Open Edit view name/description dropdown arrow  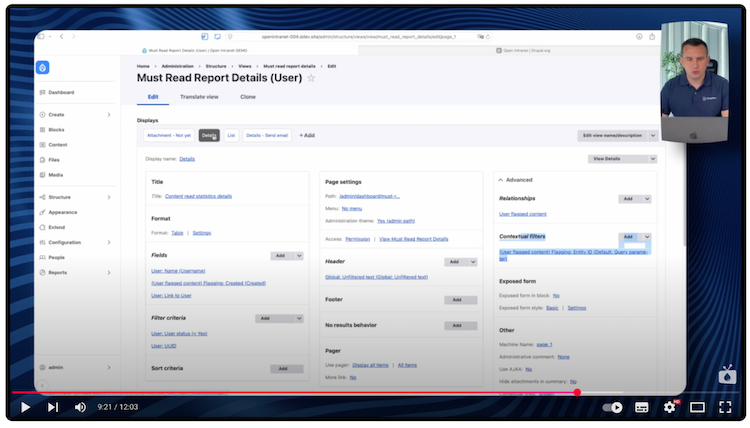653,136
